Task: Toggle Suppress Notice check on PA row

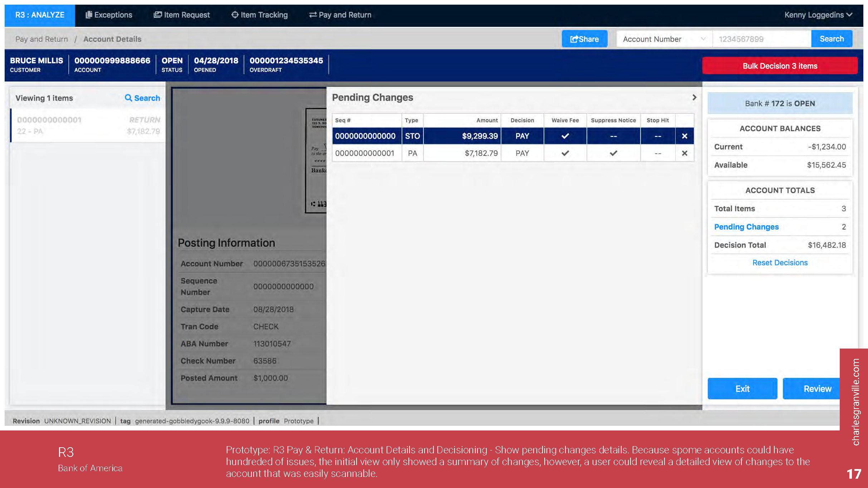Action: pos(613,153)
